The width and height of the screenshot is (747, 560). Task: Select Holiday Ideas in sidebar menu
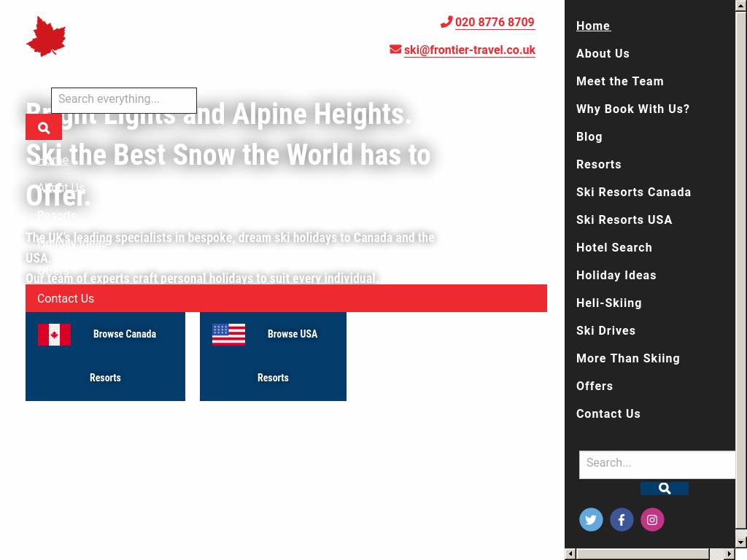point(616,276)
